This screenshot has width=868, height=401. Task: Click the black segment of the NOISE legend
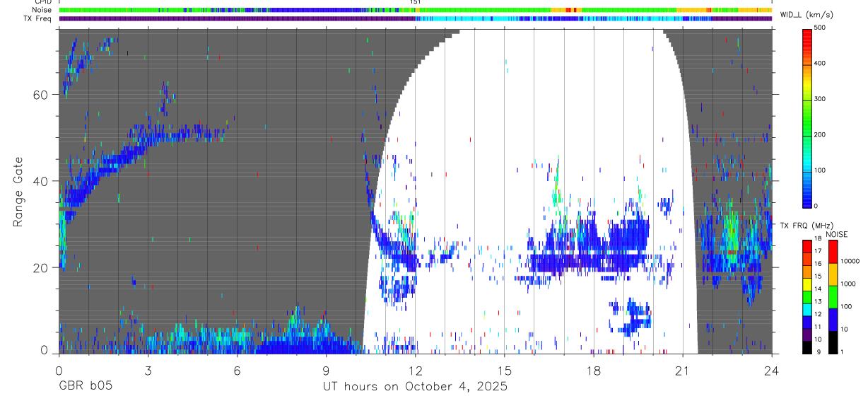[833, 342]
